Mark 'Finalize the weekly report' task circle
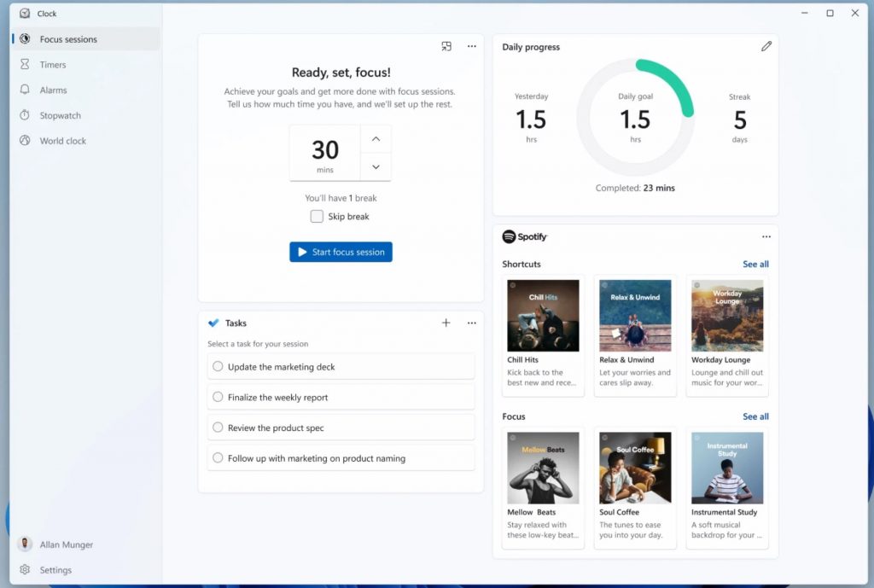 point(218,397)
